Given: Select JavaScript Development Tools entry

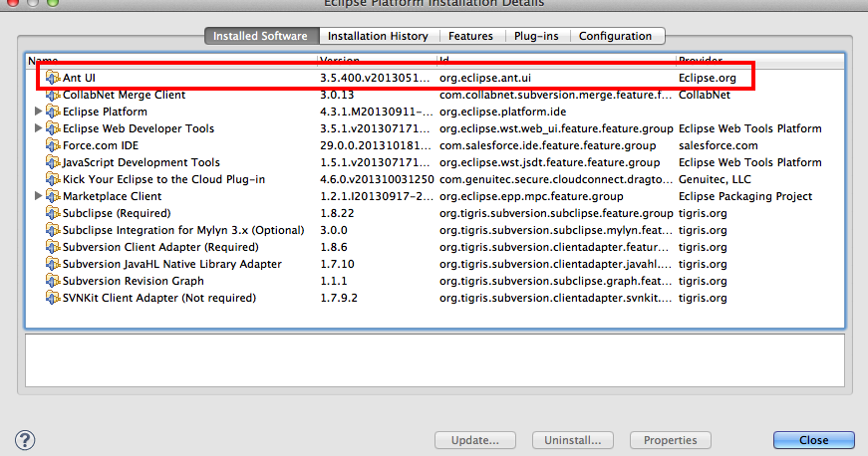Looking at the screenshot, I should click(x=142, y=162).
